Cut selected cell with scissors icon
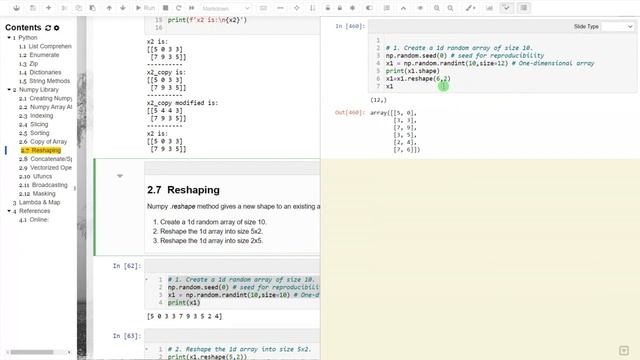The width and height of the screenshot is (640, 360). point(64,8)
